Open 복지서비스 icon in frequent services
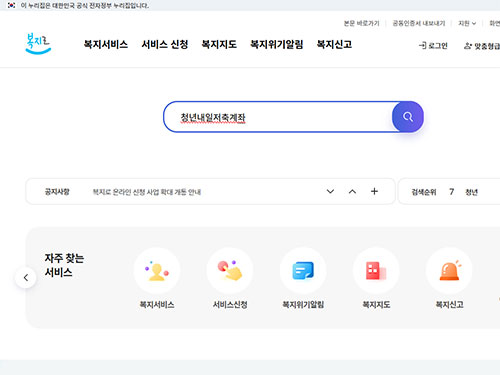 click(x=157, y=271)
